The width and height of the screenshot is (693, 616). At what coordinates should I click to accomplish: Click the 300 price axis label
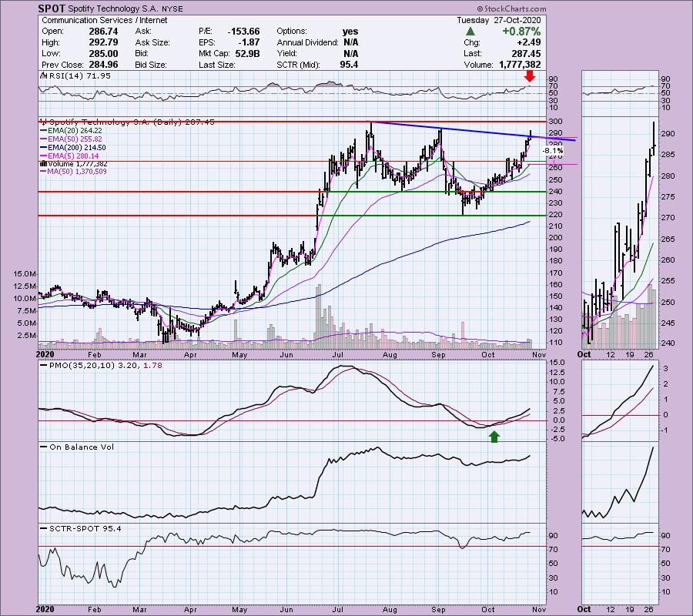coord(556,122)
